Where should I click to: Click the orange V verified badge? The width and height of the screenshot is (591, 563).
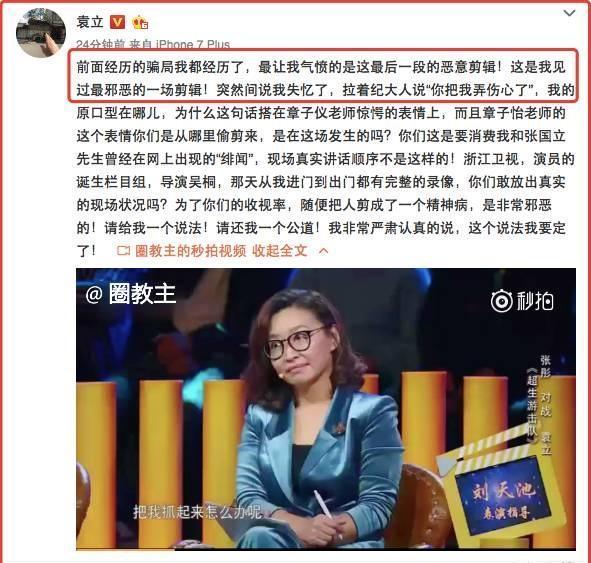117,22
